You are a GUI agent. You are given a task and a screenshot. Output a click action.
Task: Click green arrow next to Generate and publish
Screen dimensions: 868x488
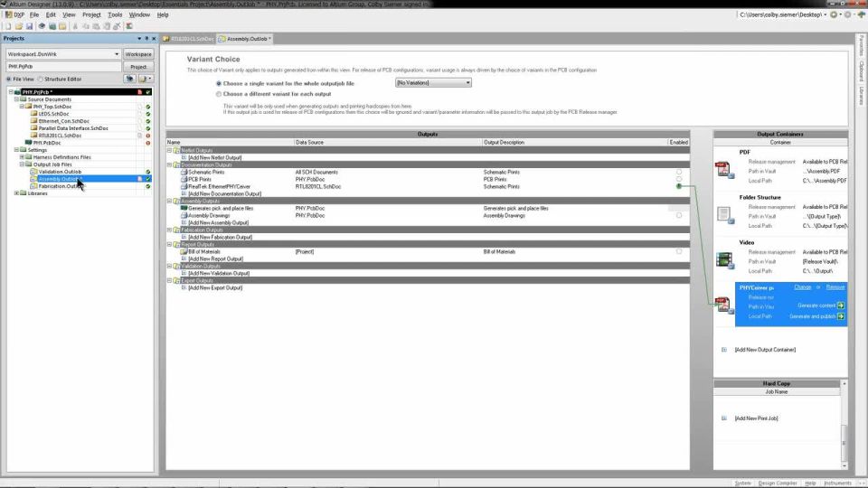841,316
